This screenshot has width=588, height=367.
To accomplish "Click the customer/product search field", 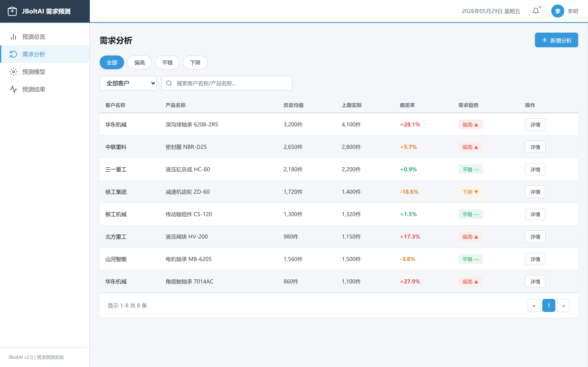I will tap(227, 83).
